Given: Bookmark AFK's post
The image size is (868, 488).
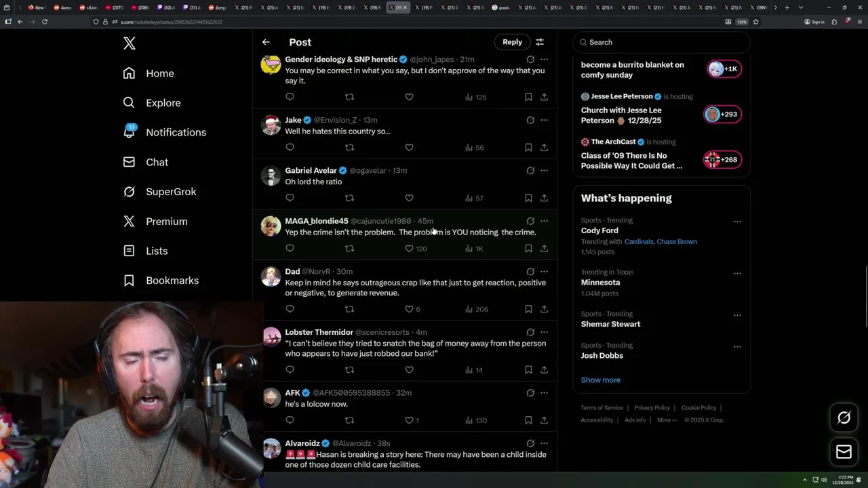Looking at the screenshot, I should (528, 420).
